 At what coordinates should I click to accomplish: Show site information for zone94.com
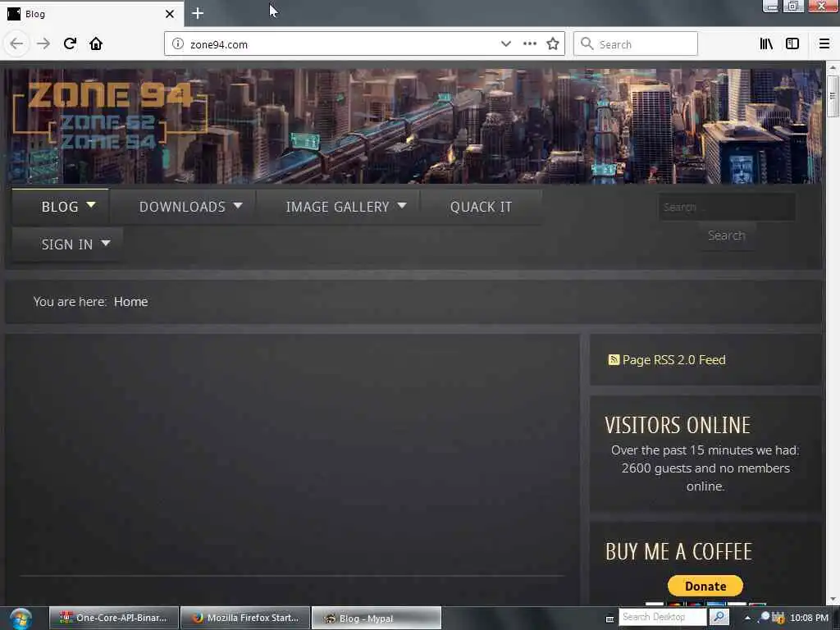point(177,44)
